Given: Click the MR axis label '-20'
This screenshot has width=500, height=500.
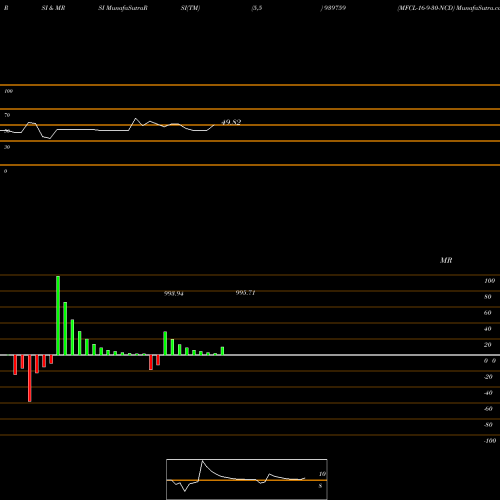Looking at the screenshot, I should point(488,377).
